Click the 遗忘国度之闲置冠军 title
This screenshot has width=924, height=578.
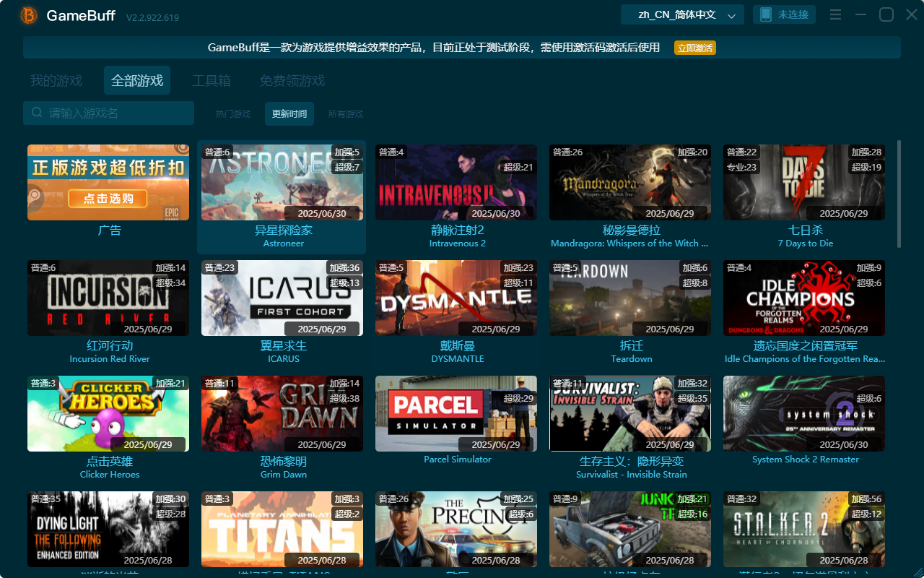[x=806, y=346]
